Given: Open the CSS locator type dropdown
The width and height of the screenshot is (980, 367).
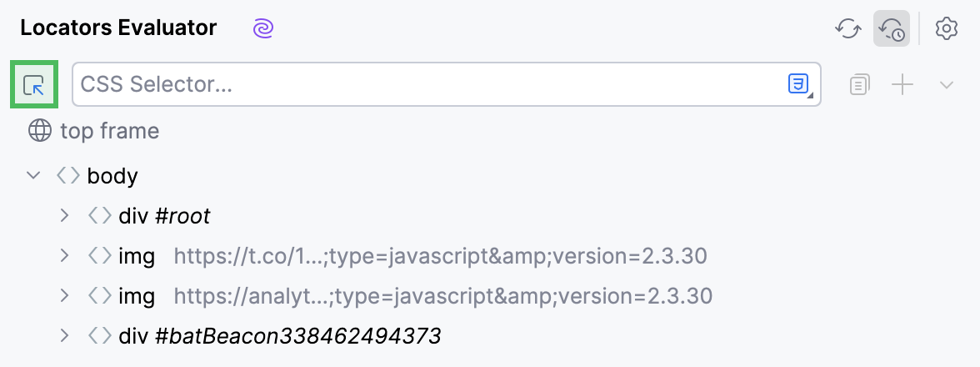Looking at the screenshot, I should coord(799,84).
